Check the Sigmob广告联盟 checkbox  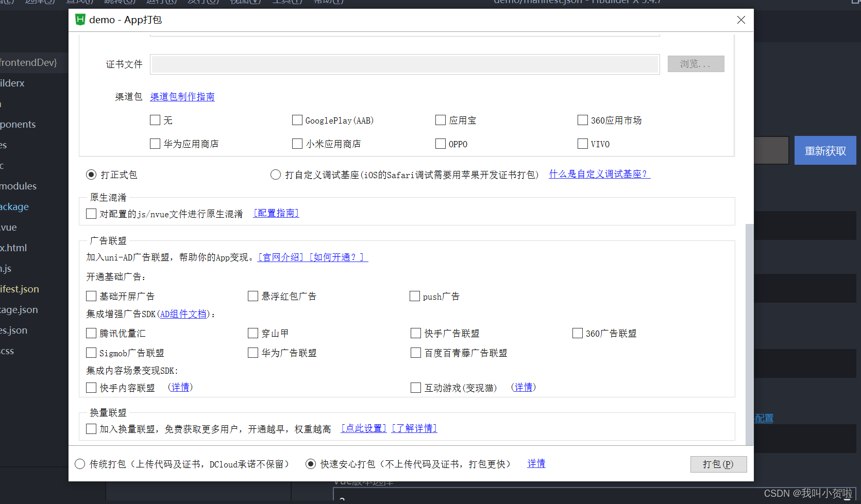coord(91,353)
